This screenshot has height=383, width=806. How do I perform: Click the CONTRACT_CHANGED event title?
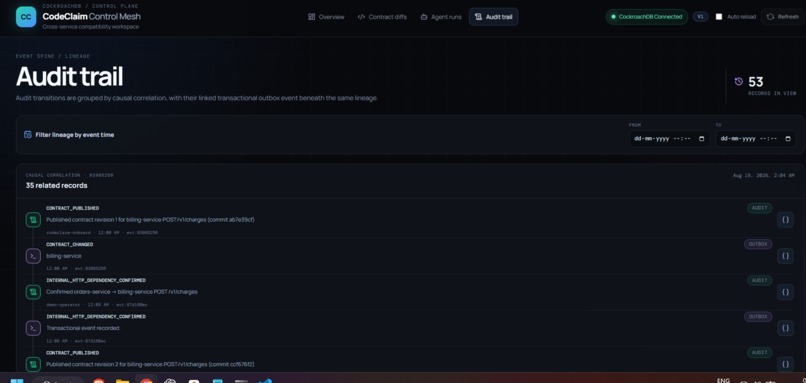(69, 245)
